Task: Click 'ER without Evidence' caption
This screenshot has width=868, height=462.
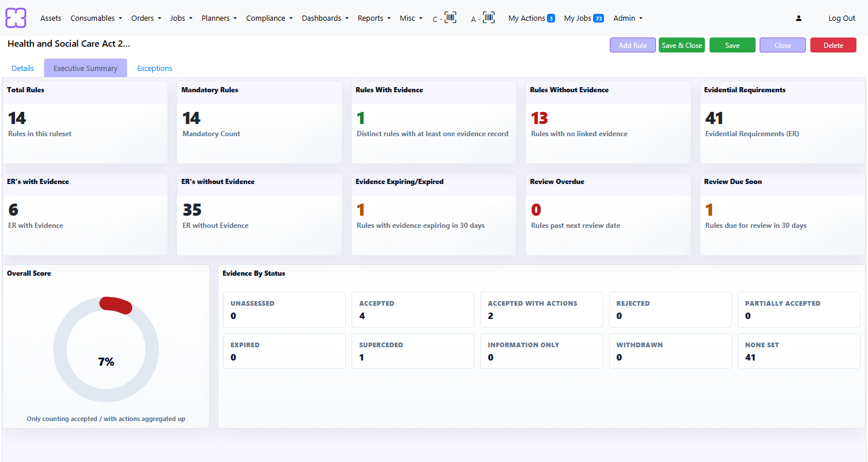Action: tap(216, 226)
